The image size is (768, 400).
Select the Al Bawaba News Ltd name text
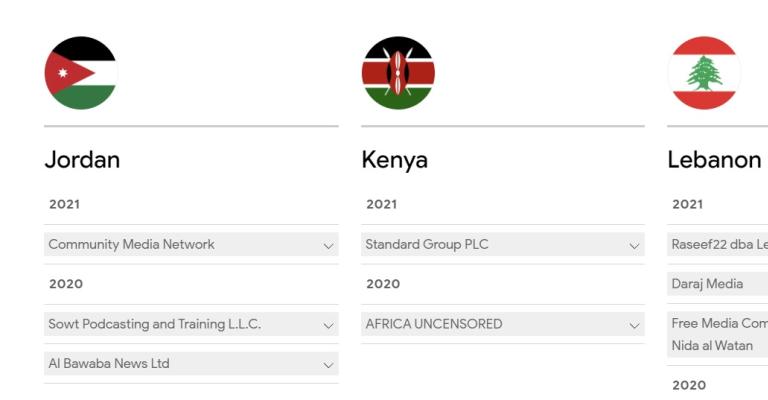pyautogui.click(x=109, y=364)
